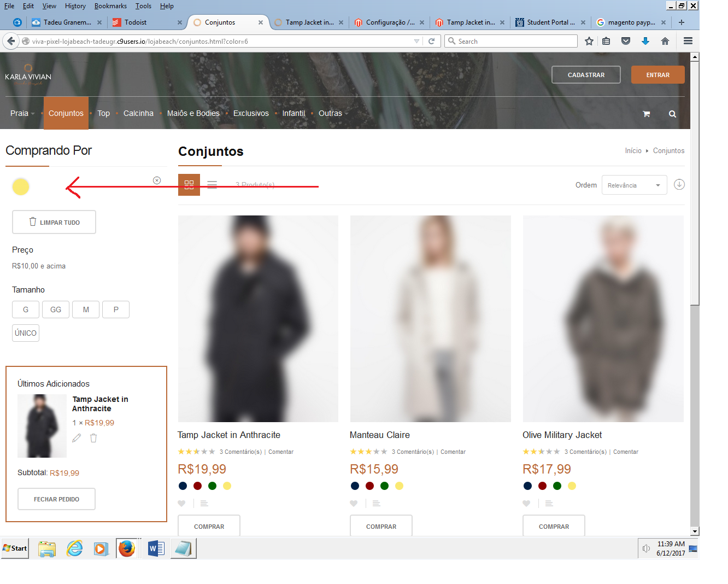Open bookmarks list icon in toolbar
The width and height of the screenshot is (728, 584).
point(606,41)
